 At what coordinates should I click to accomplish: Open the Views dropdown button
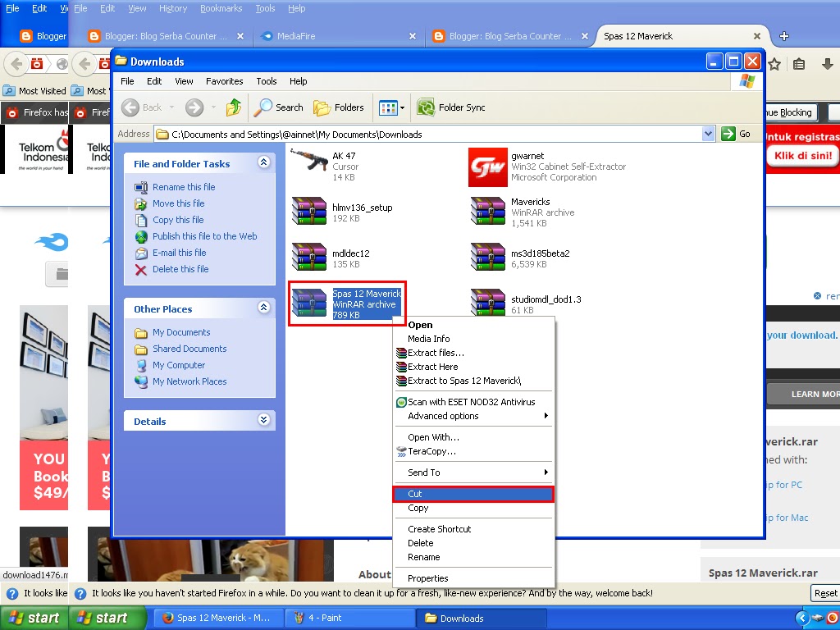(x=392, y=107)
